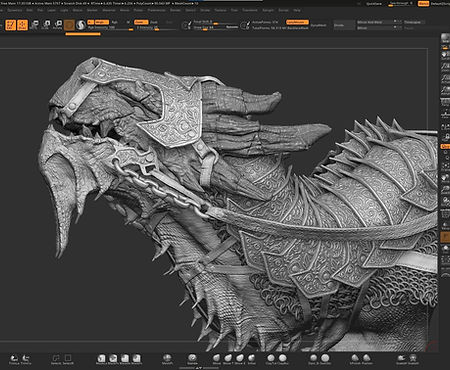
Task: Toggle the Dynamic draw size button
Action: pos(232,27)
